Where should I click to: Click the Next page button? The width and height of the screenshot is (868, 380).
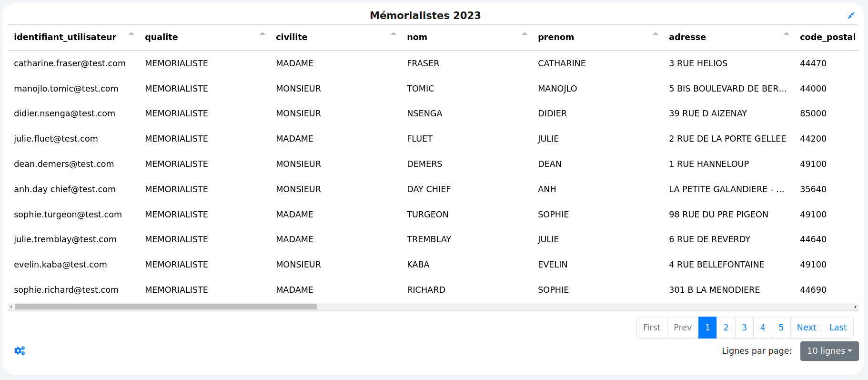click(806, 328)
